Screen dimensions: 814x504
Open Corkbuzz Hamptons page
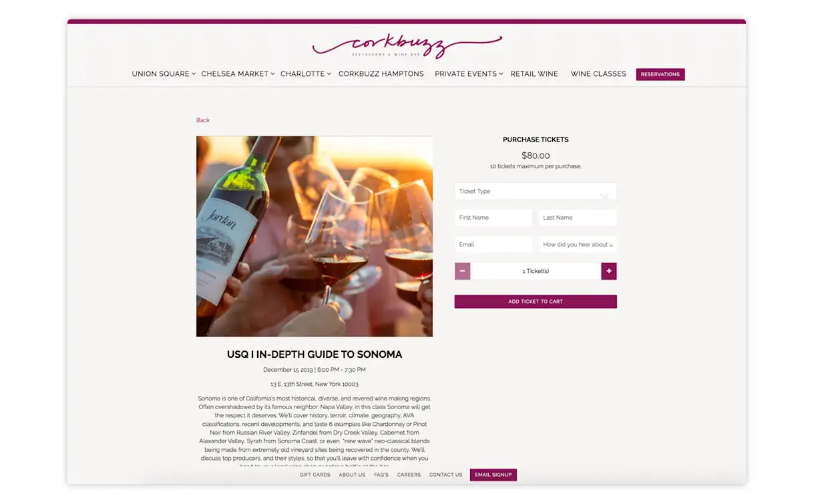[381, 74]
